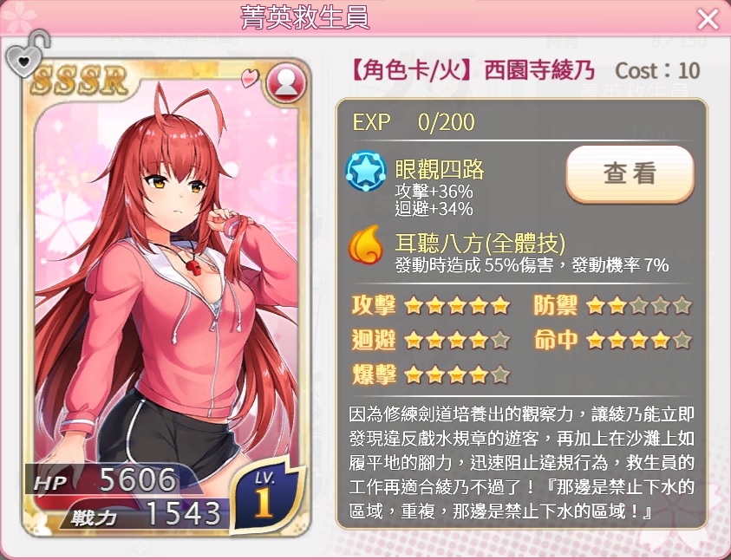
Task: Click the SSSR rarity badge
Action: [x=79, y=80]
